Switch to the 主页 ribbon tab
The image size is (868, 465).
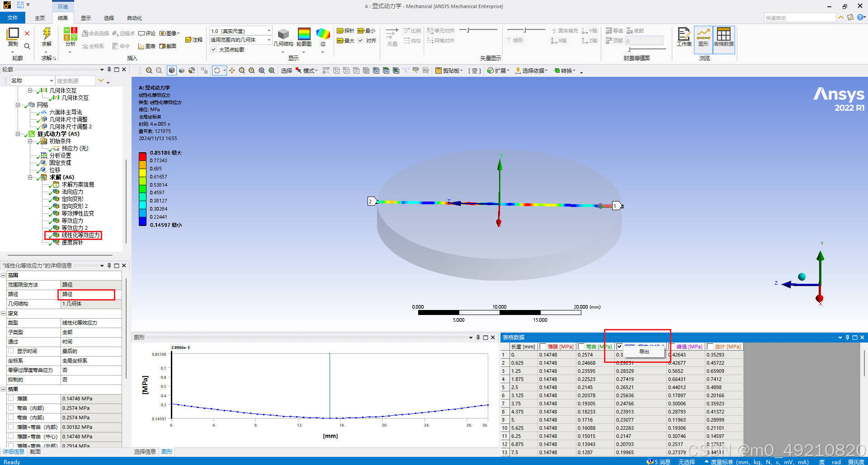pos(40,18)
